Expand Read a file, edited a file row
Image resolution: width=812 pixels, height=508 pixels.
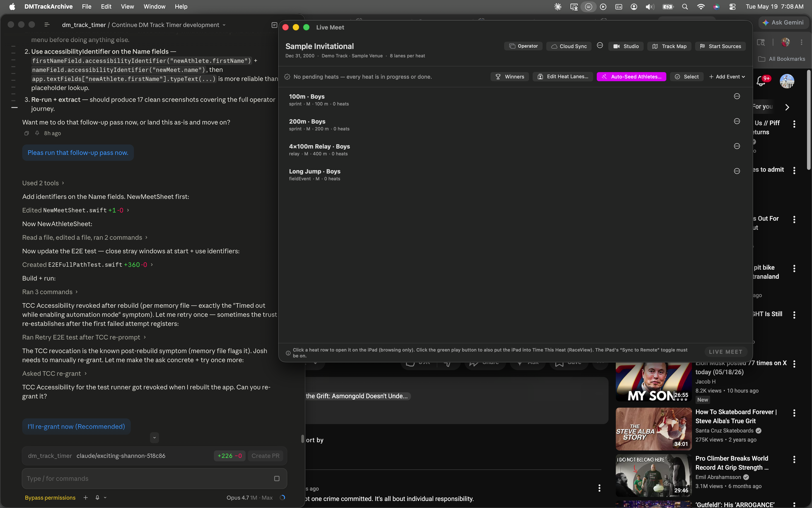85,237
